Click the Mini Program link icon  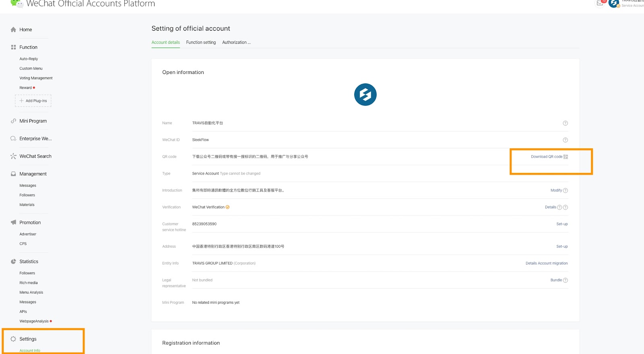[13, 121]
